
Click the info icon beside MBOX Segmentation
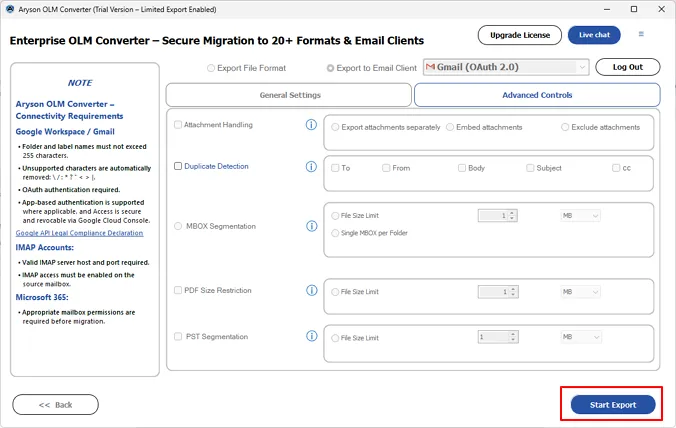(x=311, y=226)
